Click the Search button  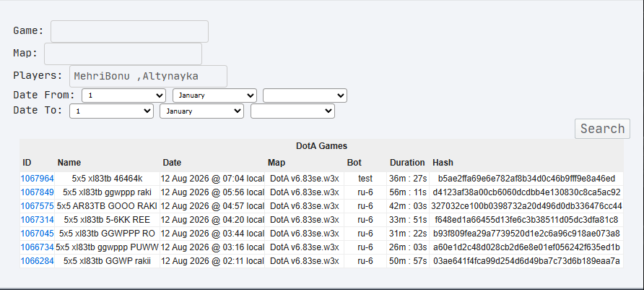(602, 129)
